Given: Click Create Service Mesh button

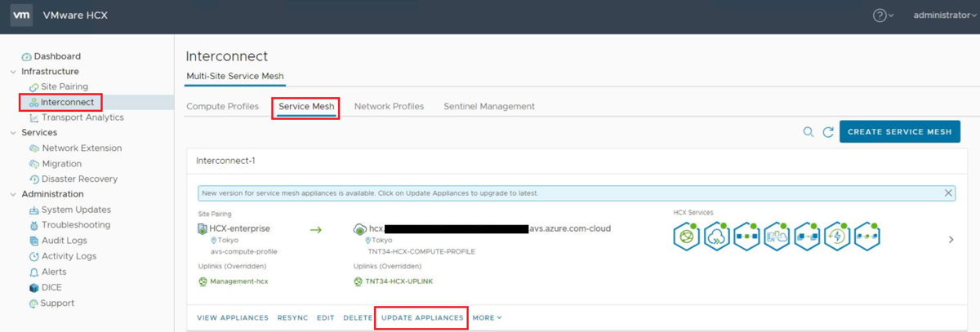Looking at the screenshot, I should (x=900, y=131).
